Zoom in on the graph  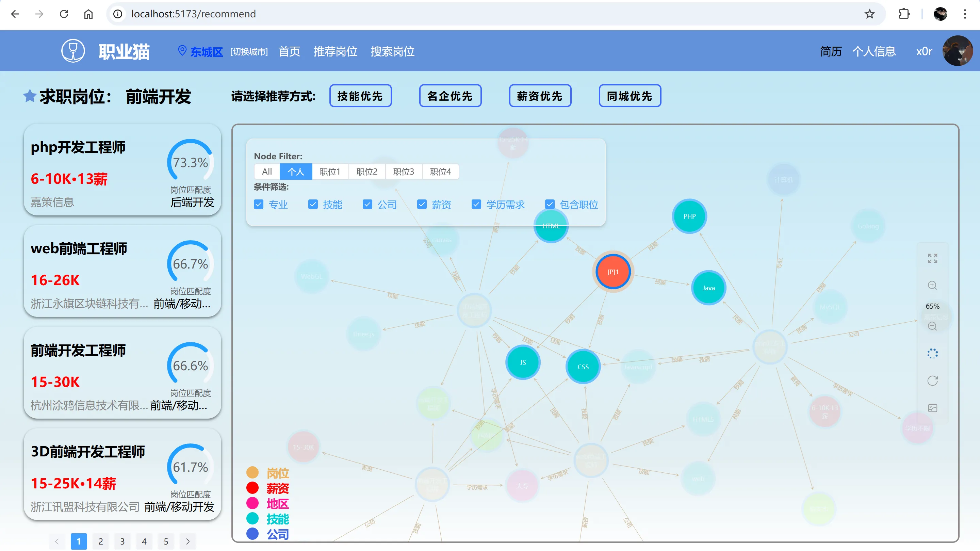[x=932, y=286]
